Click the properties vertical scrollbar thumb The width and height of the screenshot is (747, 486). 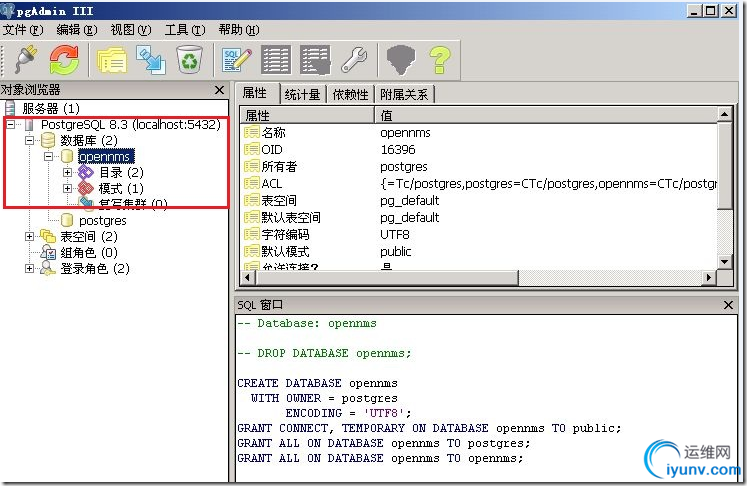(725, 165)
